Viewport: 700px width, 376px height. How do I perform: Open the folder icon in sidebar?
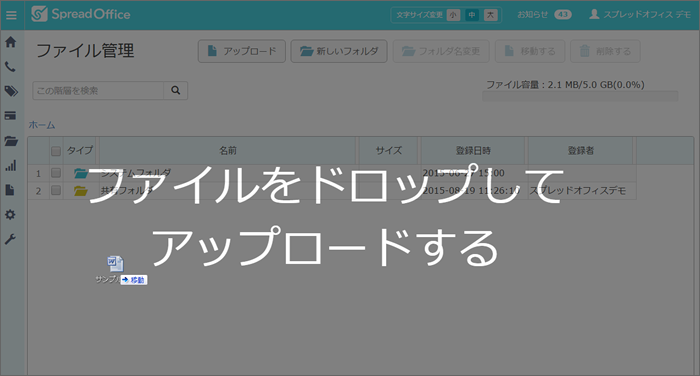[11, 141]
